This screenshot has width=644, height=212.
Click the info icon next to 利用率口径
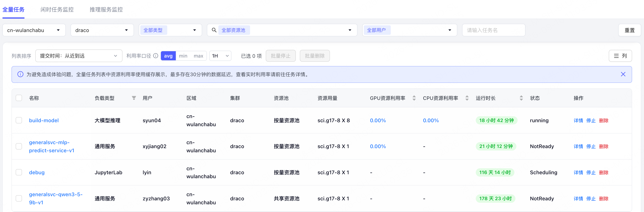pyautogui.click(x=156, y=56)
